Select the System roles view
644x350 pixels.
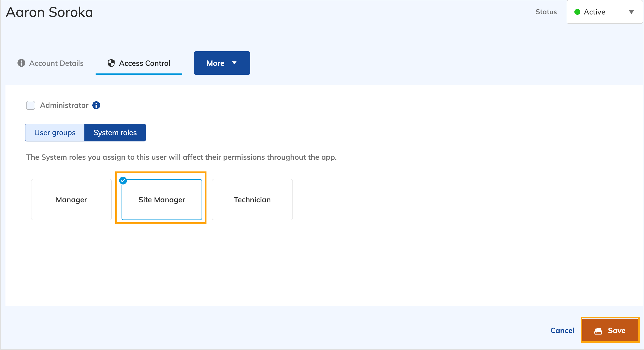(115, 132)
